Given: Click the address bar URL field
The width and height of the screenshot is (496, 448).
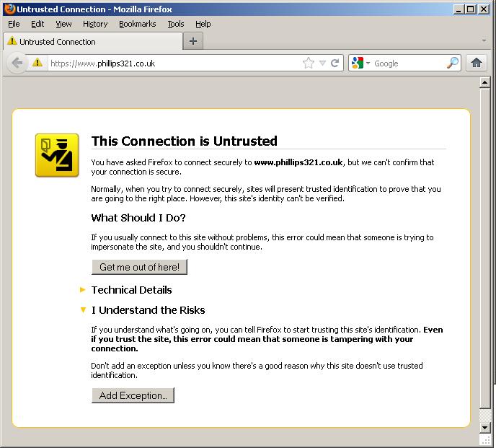Looking at the screenshot, I should [x=174, y=63].
